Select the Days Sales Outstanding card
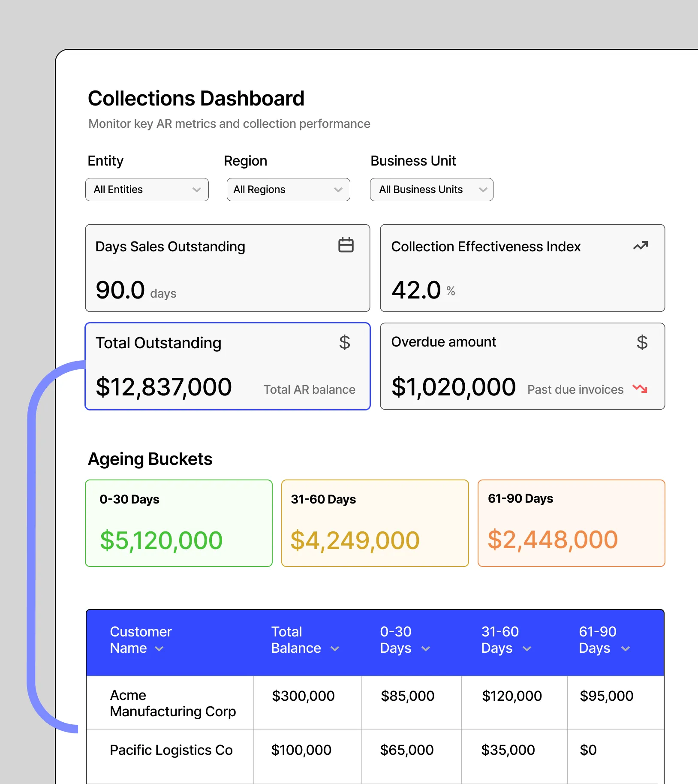698x784 pixels. click(228, 268)
